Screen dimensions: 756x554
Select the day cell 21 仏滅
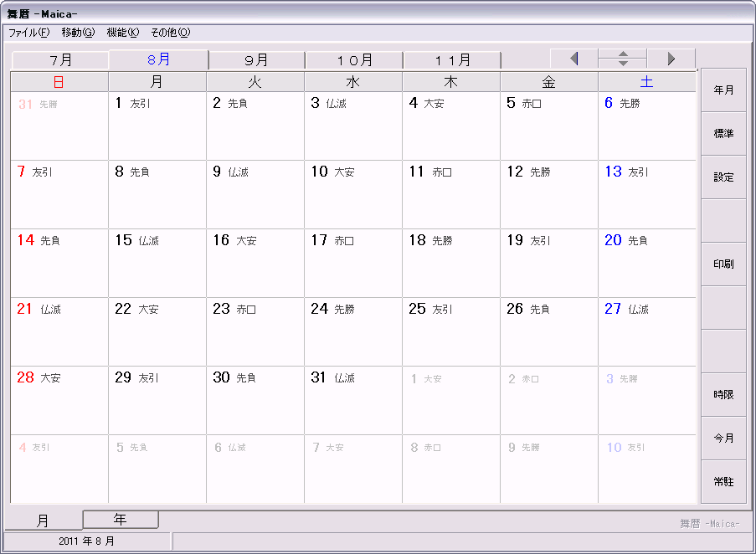tap(59, 332)
